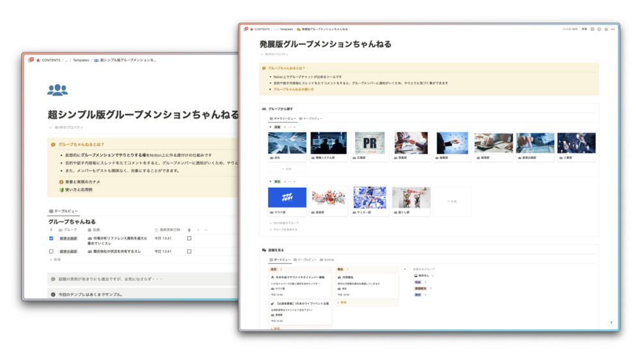Open the 広報部 PR gallery card
This screenshot has height=362, width=644.
click(370, 147)
